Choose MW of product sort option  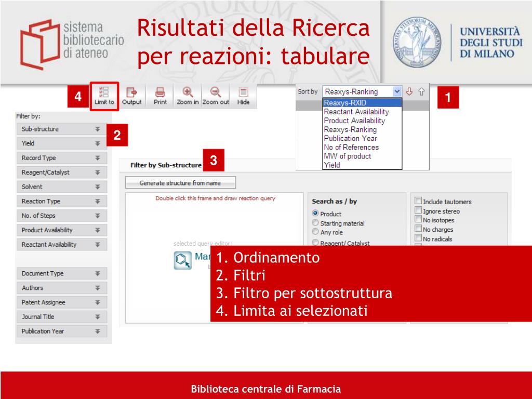(x=362, y=156)
